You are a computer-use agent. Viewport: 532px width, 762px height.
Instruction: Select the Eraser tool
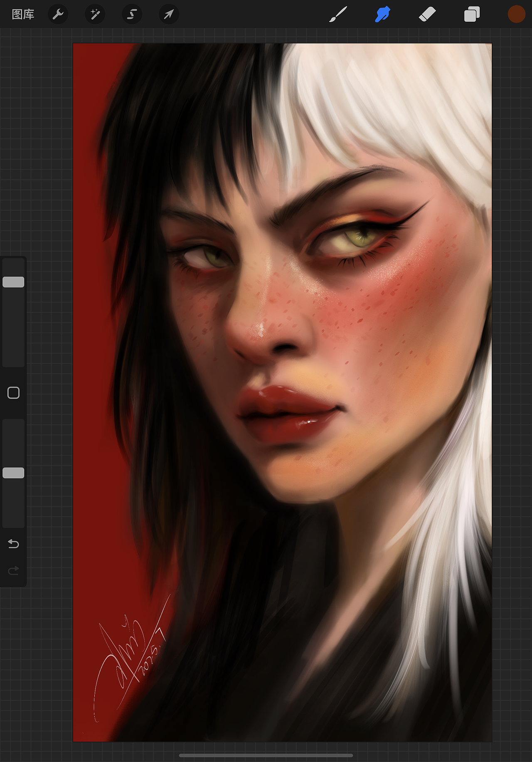click(x=427, y=15)
